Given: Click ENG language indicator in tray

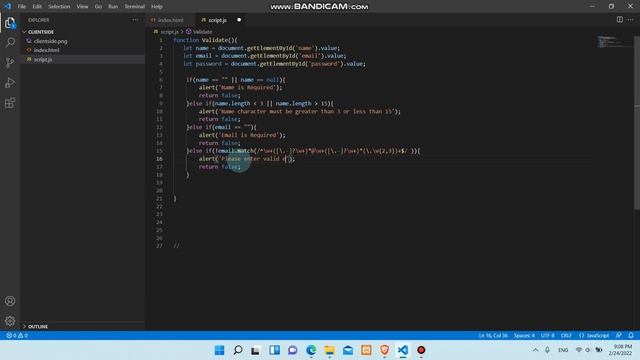Looking at the screenshot, I should tap(563, 350).
